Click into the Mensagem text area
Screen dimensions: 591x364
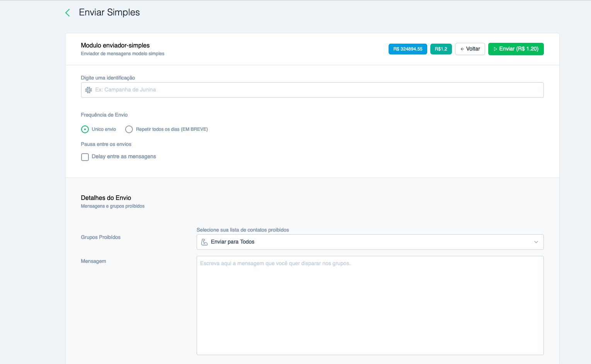[x=370, y=305]
